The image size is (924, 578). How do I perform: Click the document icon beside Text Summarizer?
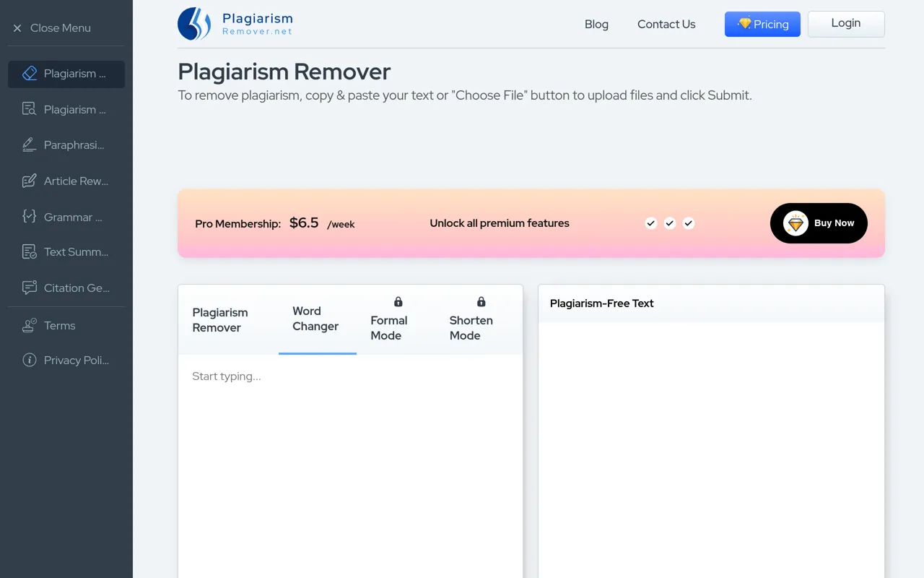click(30, 252)
